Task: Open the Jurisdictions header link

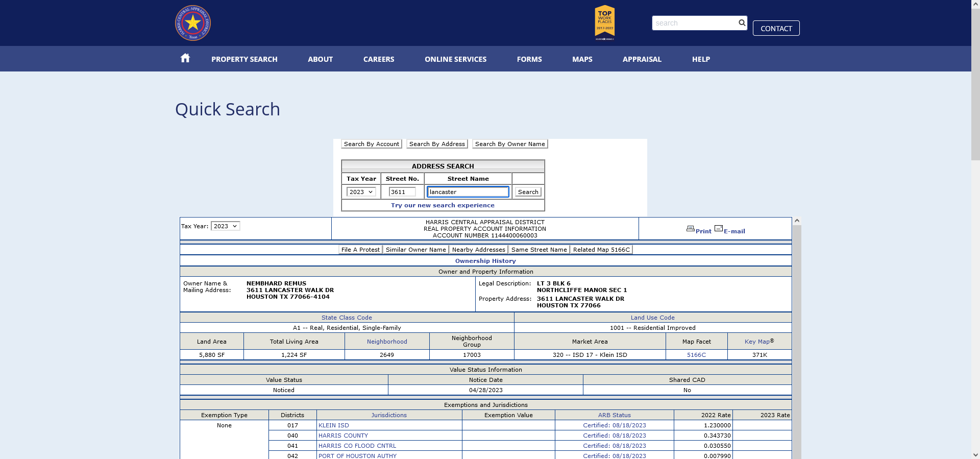Action: pyautogui.click(x=389, y=415)
